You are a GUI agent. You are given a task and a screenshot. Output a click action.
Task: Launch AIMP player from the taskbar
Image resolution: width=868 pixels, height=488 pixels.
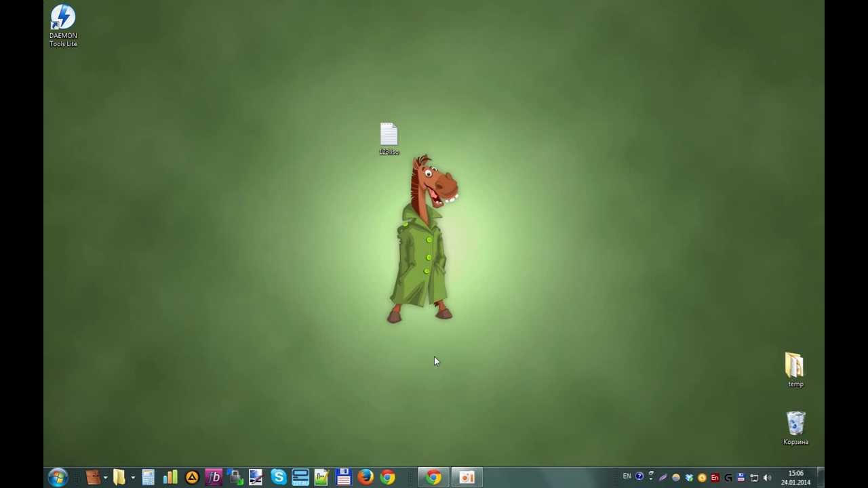tap(192, 478)
